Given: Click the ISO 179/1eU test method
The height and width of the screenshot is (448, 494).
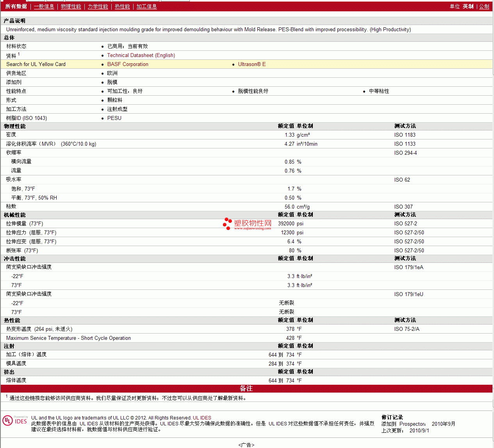Looking at the screenshot, I should click(x=409, y=295).
